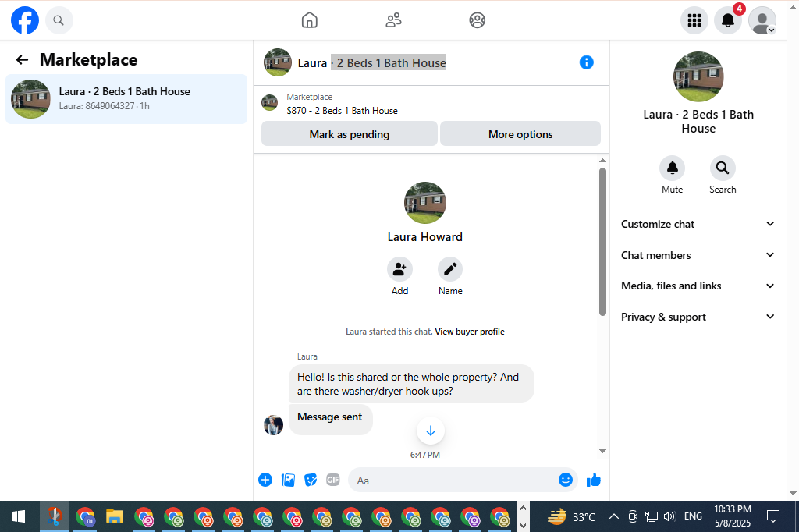Screen dimensions: 799x532
Task: Click the chat scrollbar up arrow
Action: (603, 161)
